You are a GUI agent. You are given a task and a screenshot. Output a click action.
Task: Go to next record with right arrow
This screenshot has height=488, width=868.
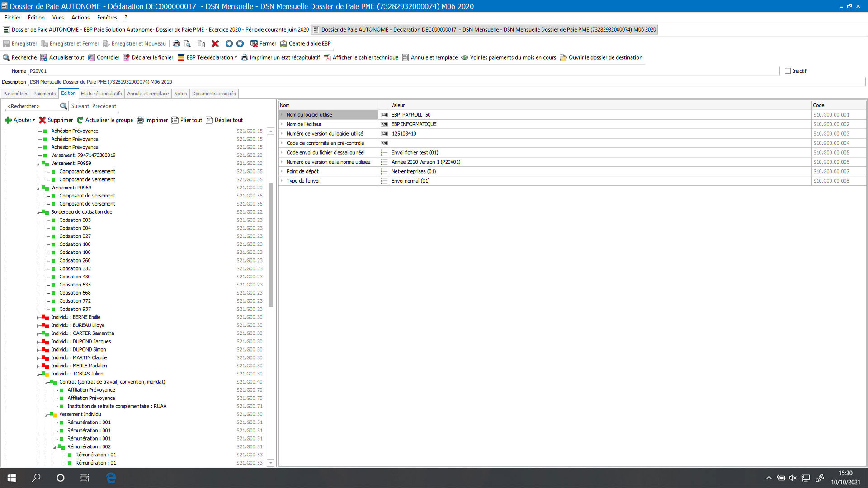(240, 43)
